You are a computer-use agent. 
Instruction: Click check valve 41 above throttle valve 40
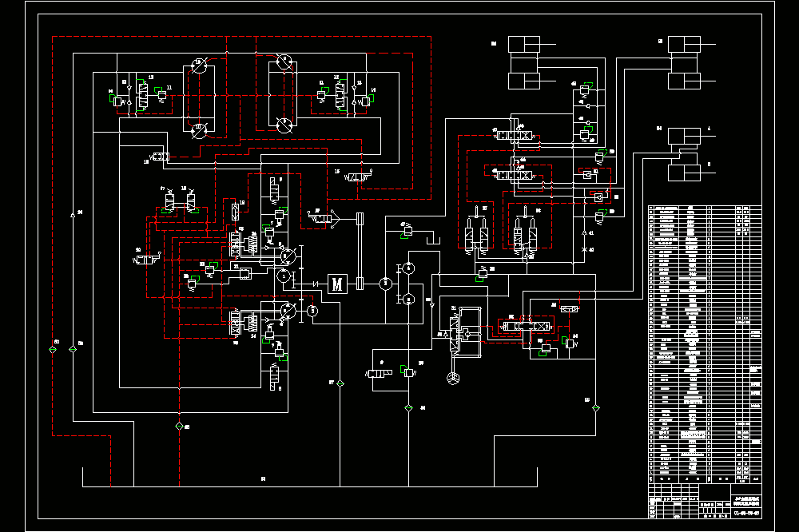coord(584,233)
